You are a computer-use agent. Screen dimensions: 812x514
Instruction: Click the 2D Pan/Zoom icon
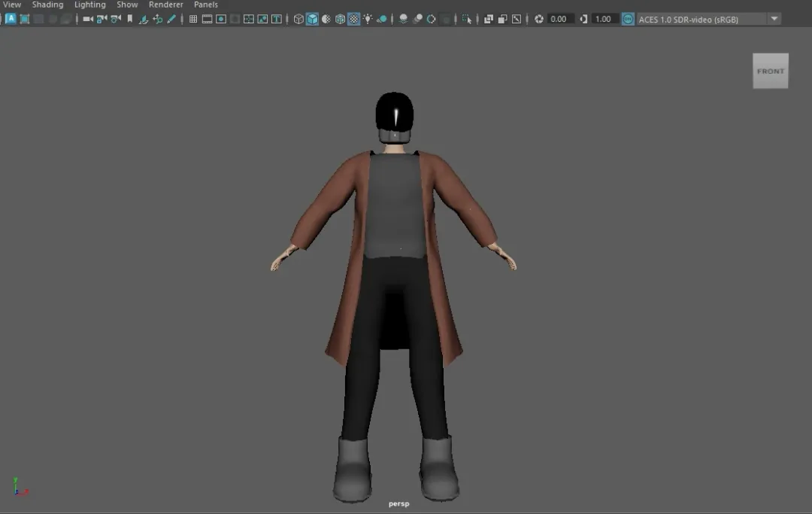(x=157, y=19)
